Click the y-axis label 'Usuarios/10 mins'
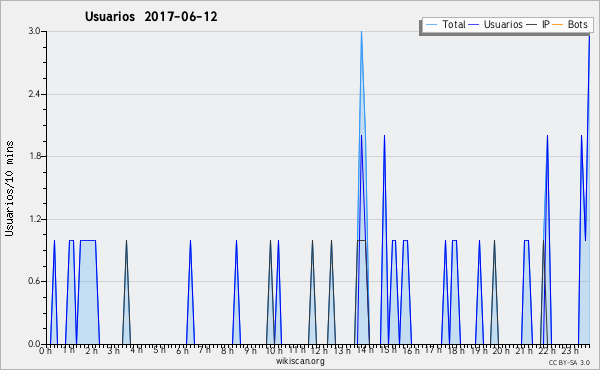 pos(9,188)
